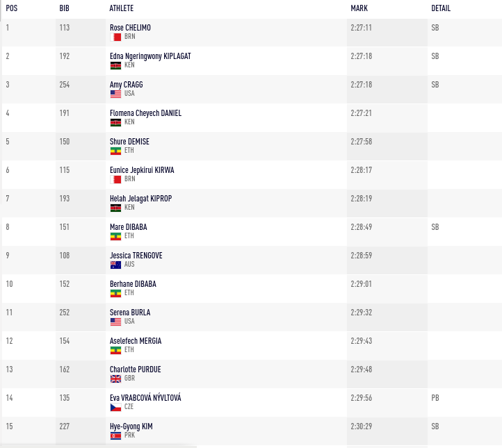Screen dimensions: 502x448
Task: Click the USA flag under Amy CRAGG
Action: pyautogui.click(x=115, y=94)
